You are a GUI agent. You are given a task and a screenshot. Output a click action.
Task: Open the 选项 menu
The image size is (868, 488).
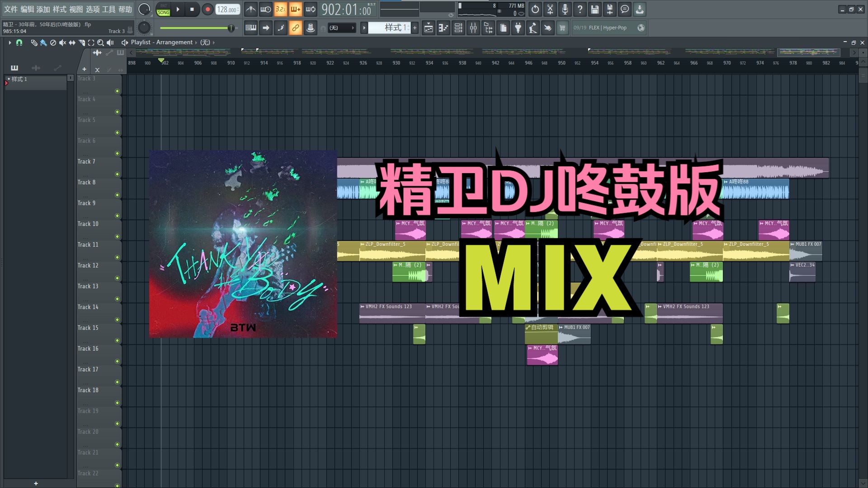coord(93,9)
